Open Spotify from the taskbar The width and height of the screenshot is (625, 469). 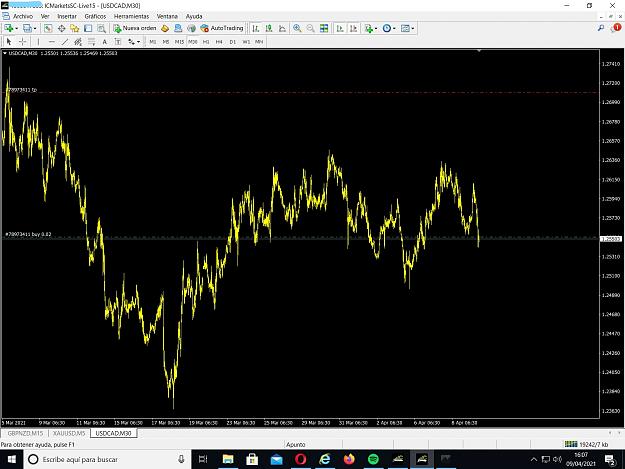click(373, 459)
